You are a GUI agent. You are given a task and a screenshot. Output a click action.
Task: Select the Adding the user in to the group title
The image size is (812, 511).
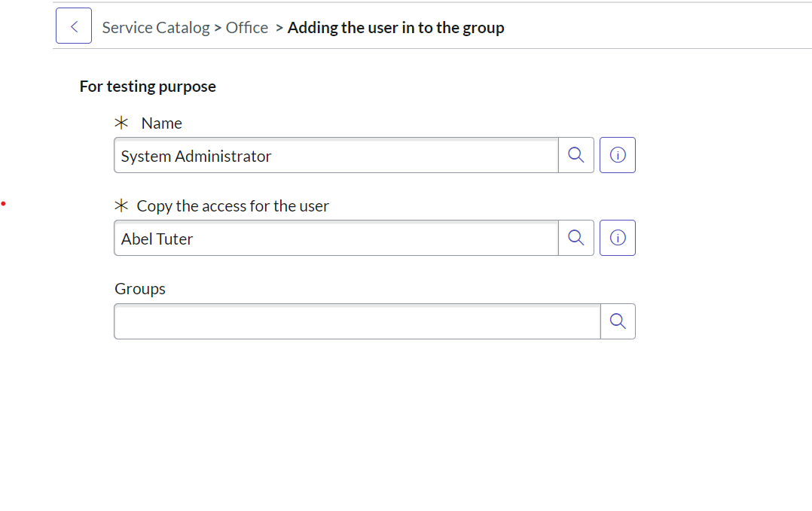(395, 27)
